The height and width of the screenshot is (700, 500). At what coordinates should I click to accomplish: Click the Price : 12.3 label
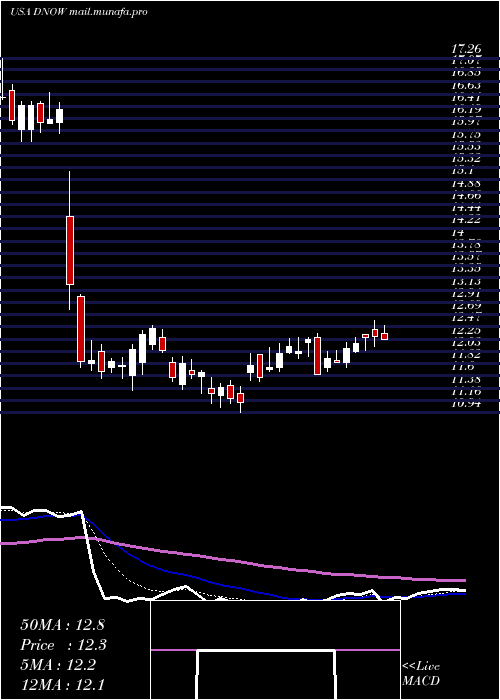(x=63, y=645)
